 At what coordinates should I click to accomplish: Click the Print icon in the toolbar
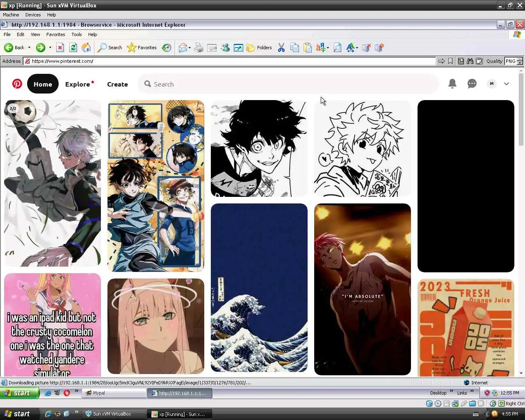point(199,48)
